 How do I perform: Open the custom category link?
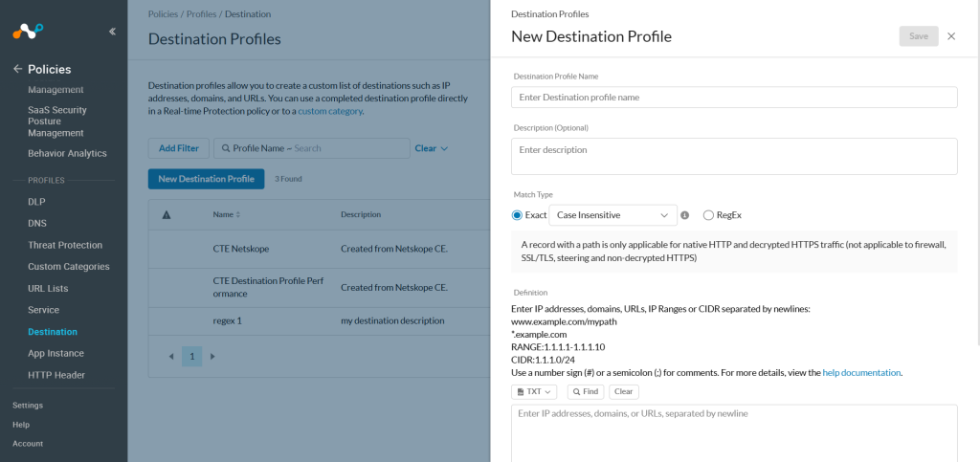[329, 111]
